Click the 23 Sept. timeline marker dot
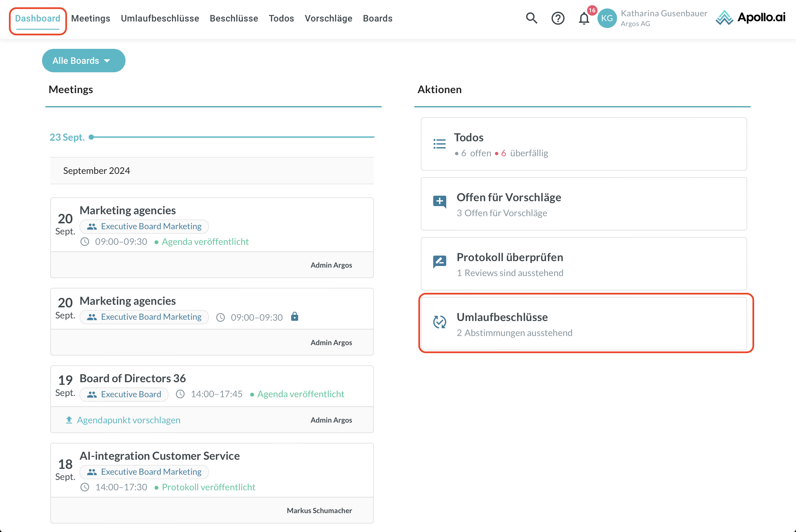This screenshot has height=532, width=796. [91, 137]
